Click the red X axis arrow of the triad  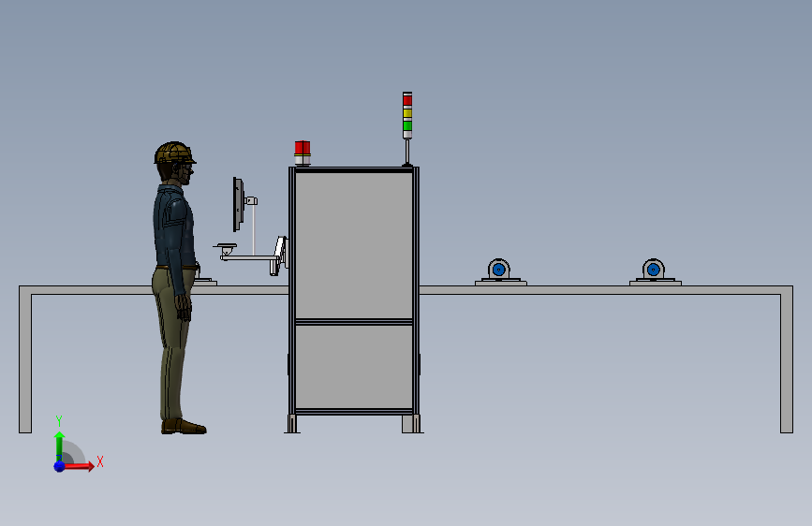[79, 466]
